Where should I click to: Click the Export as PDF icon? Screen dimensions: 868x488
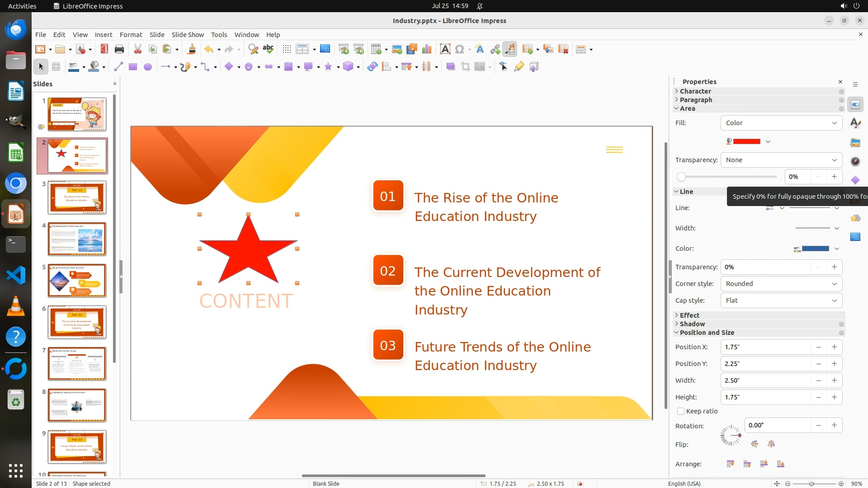(x=104, y=49)
